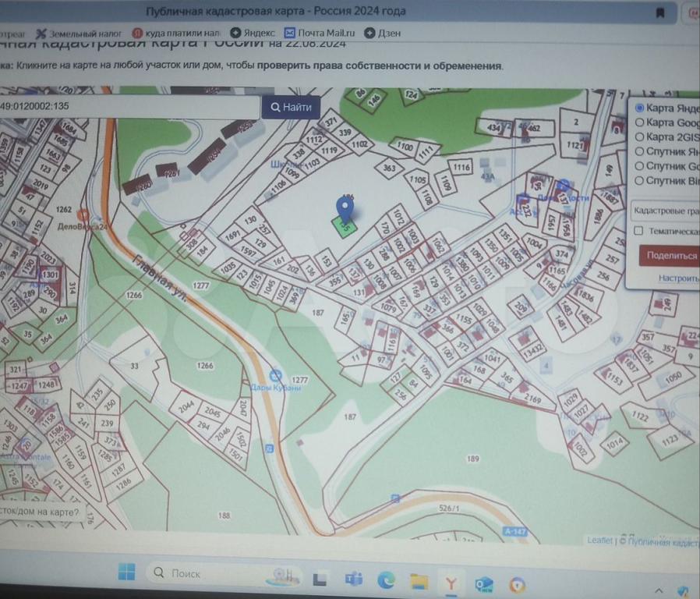Launch Microsoft Edge from the taskbar

(386, 581)
